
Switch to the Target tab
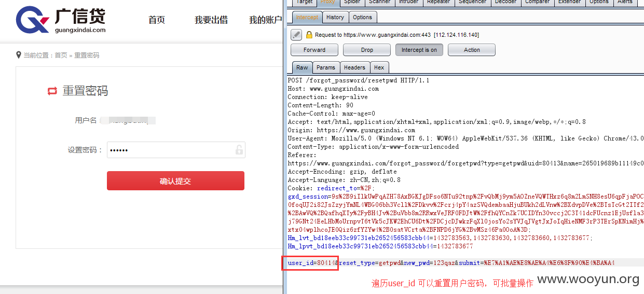pyautogui.click(x=304, y=2)
